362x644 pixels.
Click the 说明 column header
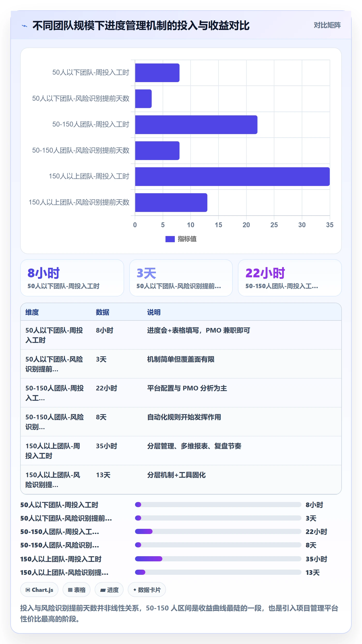pos(154,312)
